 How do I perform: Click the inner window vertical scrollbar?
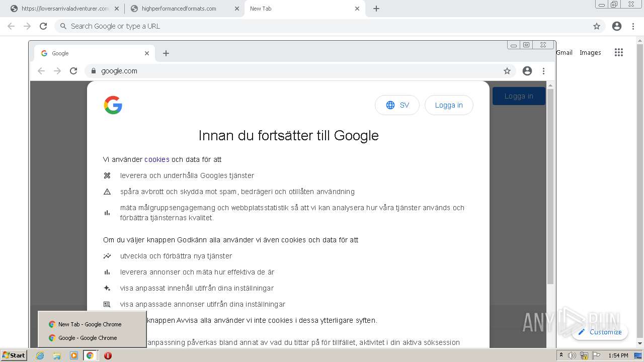tap(550, 186)
